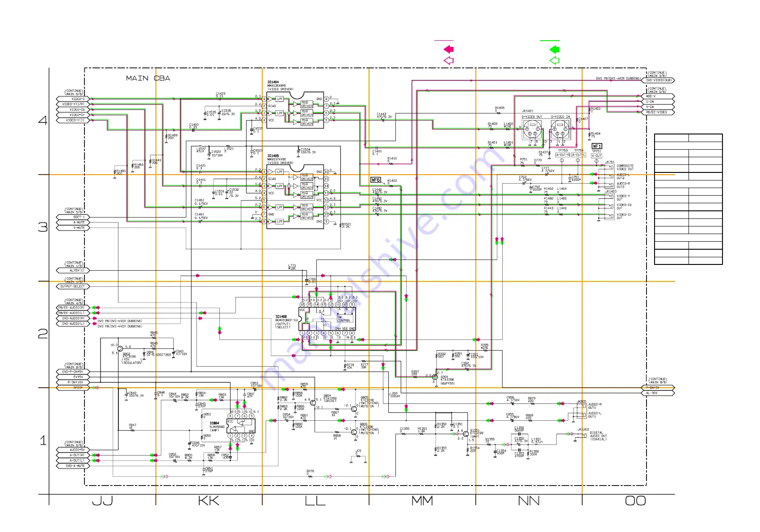Click the solid green legend arrow

pos(554,49)
